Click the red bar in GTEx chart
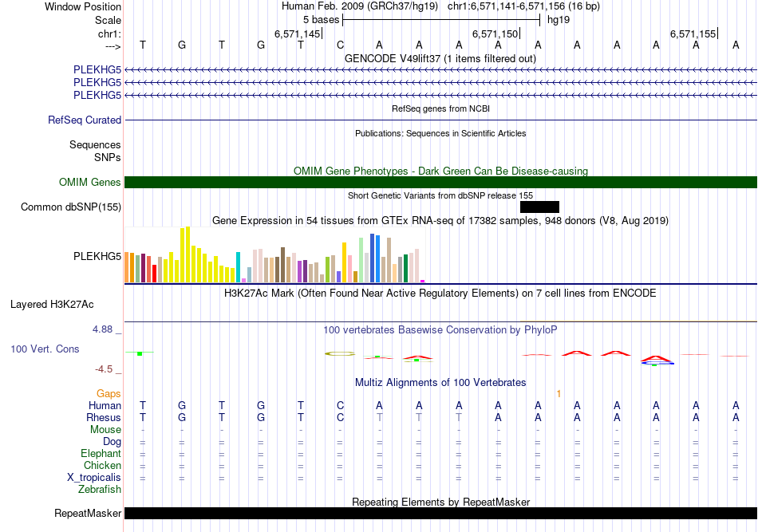The width and height of the screenshot is (758, 532). tap(154, 274)
